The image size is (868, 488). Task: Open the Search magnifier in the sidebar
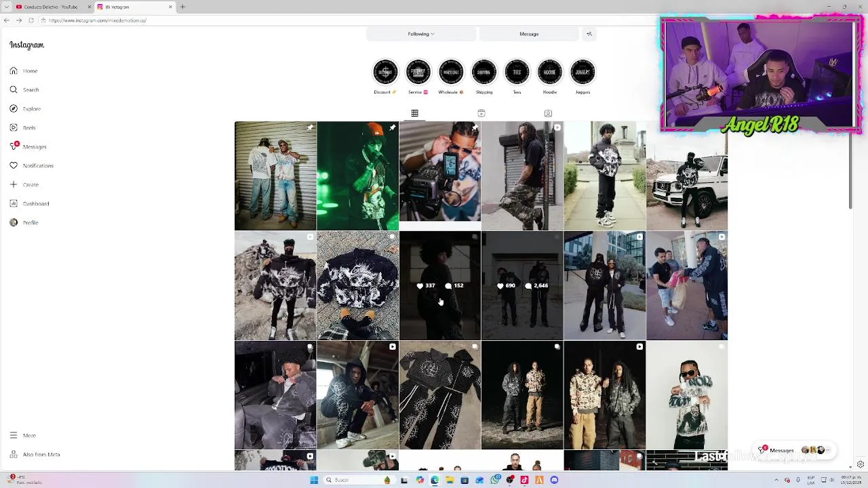coord(14,89)
